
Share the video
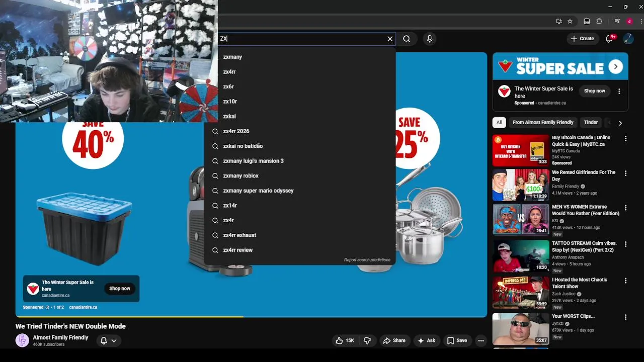(394, 340)
